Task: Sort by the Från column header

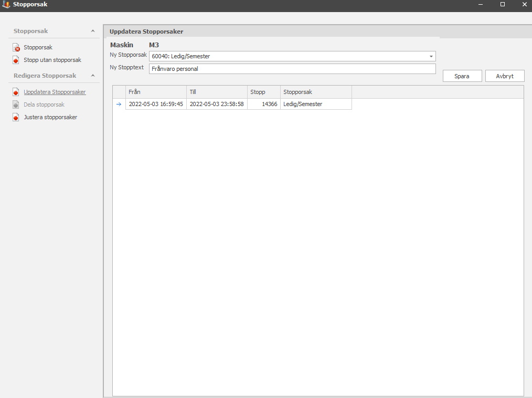Action: 156,92
